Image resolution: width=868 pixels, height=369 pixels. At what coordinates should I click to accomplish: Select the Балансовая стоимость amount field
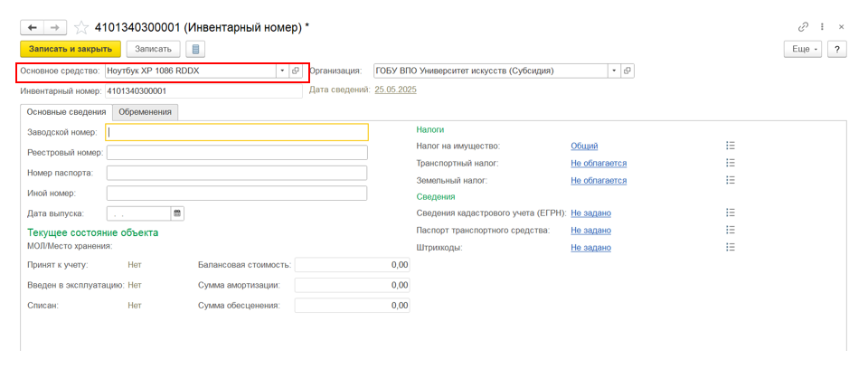352,265
